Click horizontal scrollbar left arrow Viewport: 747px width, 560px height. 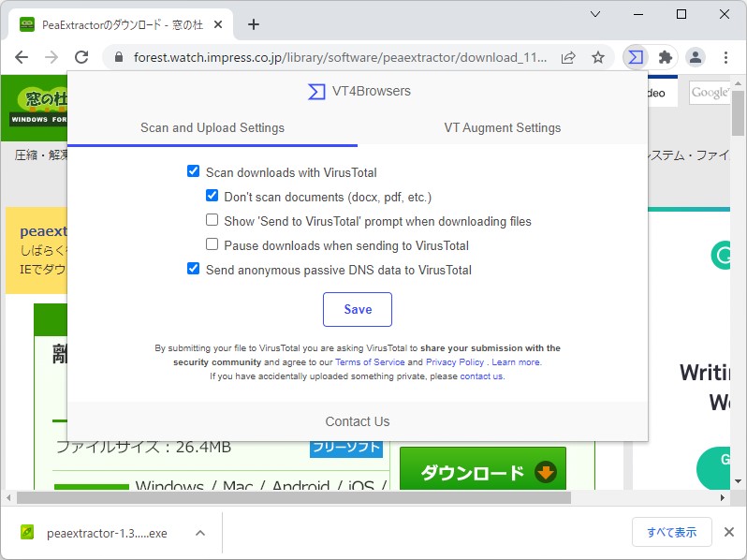pos(8,497)
